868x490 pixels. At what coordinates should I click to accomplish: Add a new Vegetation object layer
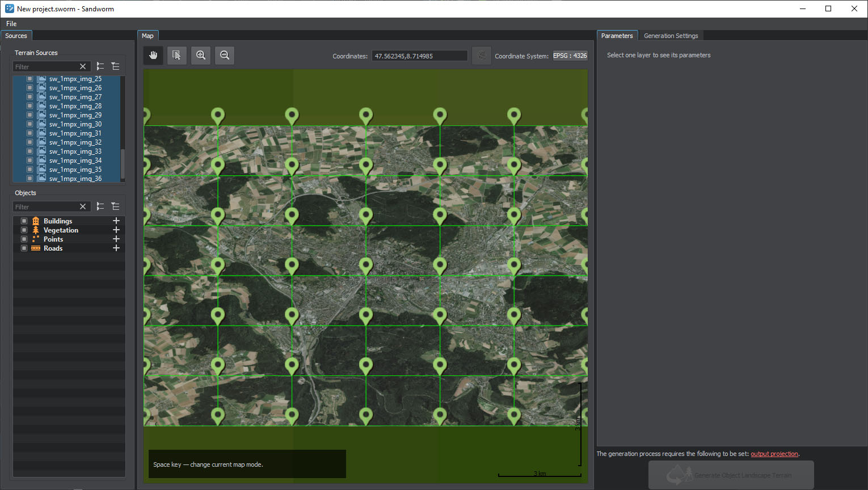116,230
